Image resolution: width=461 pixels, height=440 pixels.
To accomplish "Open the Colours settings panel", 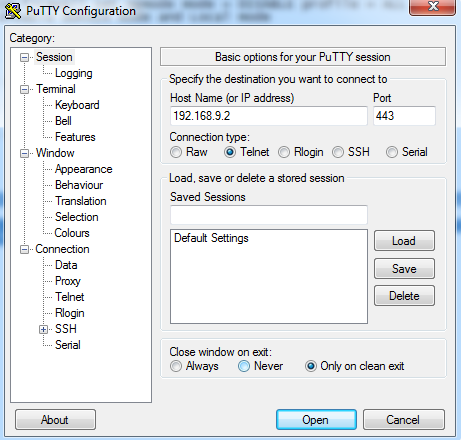I will point(72,233).
